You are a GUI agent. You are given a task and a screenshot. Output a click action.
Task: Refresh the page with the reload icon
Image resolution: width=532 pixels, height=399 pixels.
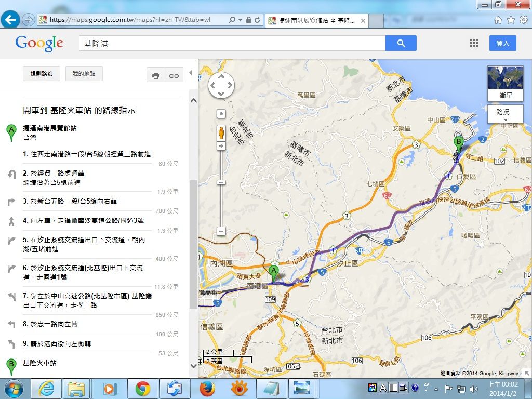click(x=257, y=20)
